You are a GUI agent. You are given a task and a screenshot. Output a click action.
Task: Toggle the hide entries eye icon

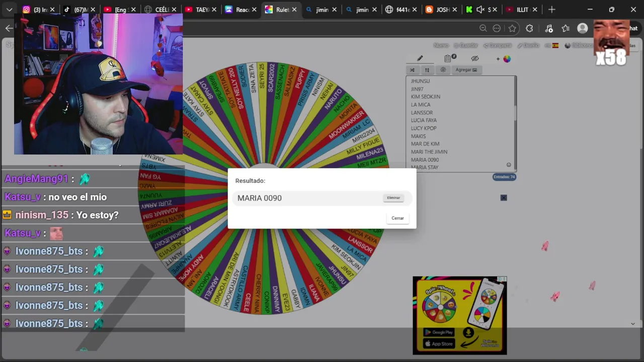474,58
